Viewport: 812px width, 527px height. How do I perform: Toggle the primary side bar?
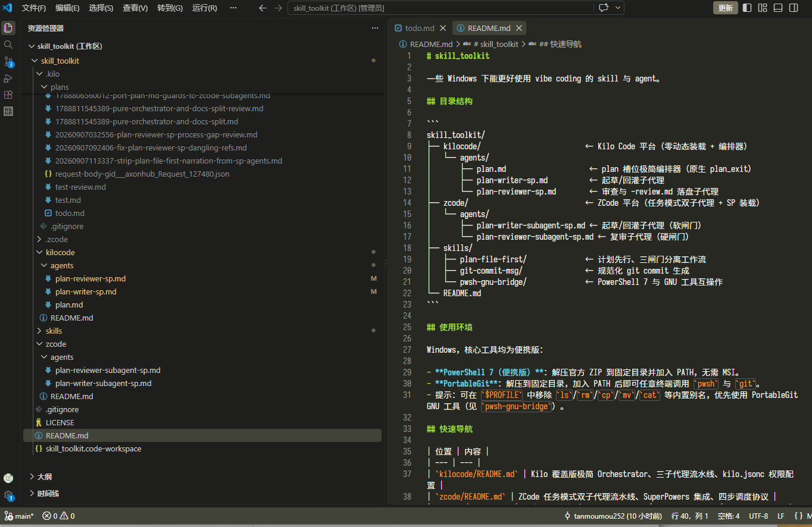[747, 8]
